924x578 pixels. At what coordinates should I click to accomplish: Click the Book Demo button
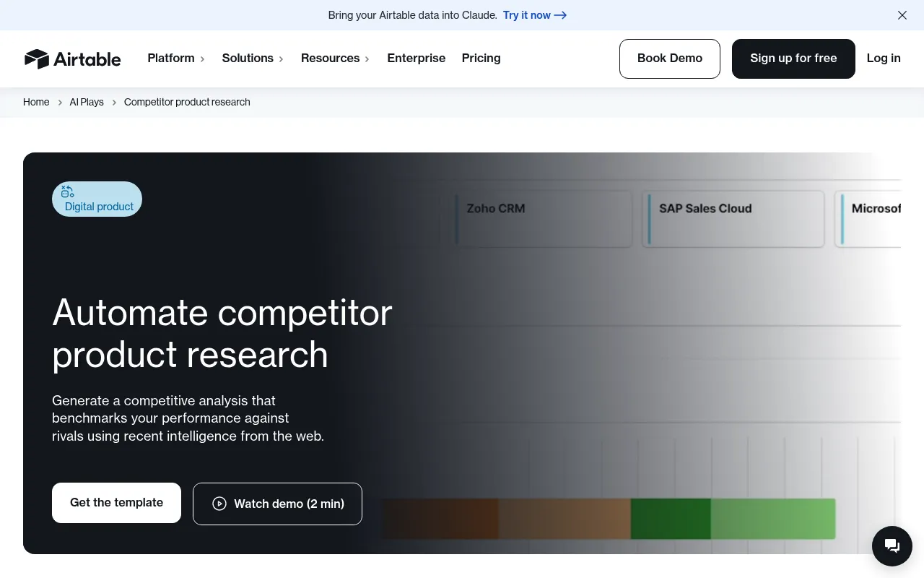point(670,59)
